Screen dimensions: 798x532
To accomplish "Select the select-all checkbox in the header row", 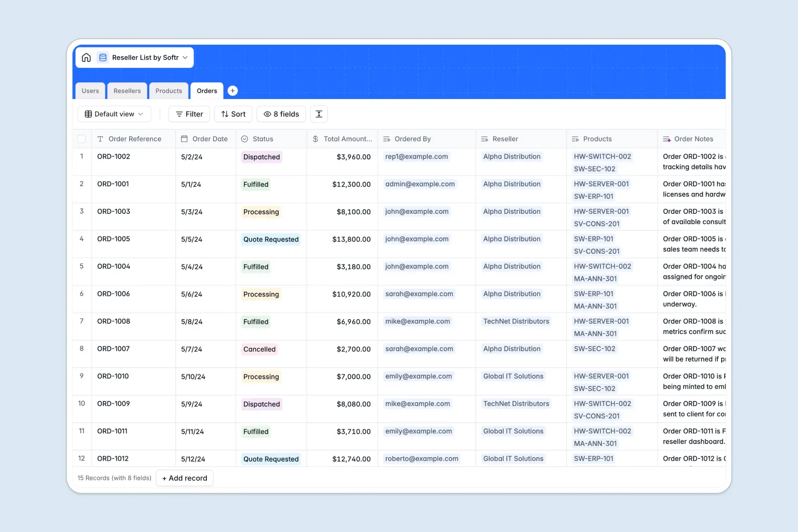I will pos(82,138).
